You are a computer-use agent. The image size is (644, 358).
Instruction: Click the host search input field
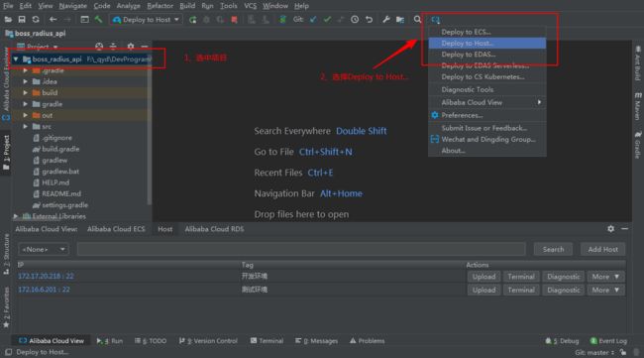[301, 249]
